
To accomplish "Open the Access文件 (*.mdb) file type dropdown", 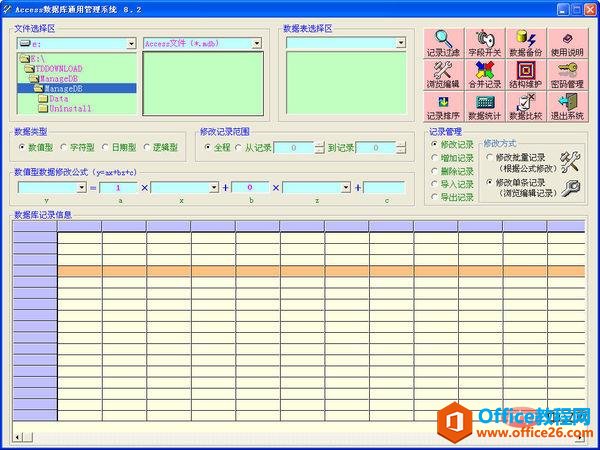I will [x=257, y=44].
